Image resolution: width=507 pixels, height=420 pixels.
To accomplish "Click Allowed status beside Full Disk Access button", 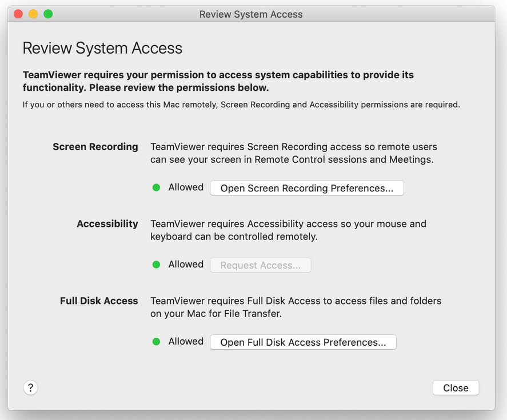I will click(186, 341).
